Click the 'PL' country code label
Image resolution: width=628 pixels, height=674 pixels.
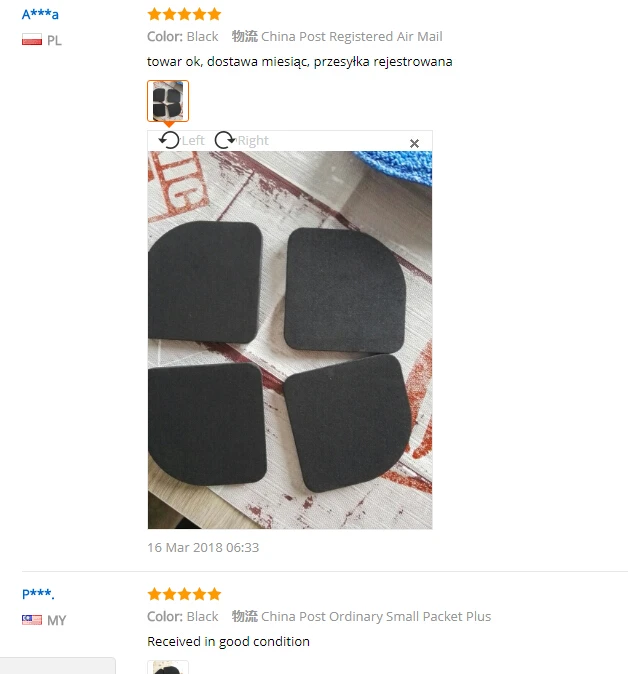[55, 40]
